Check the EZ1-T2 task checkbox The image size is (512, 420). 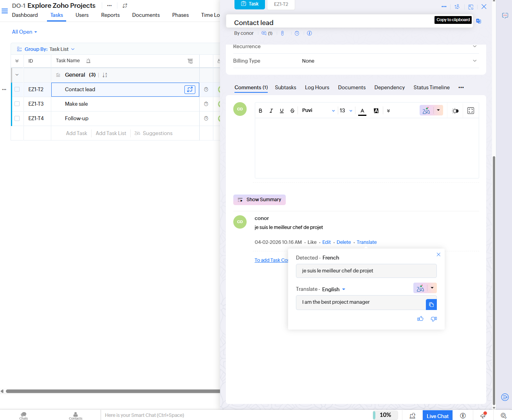point(17,90)
